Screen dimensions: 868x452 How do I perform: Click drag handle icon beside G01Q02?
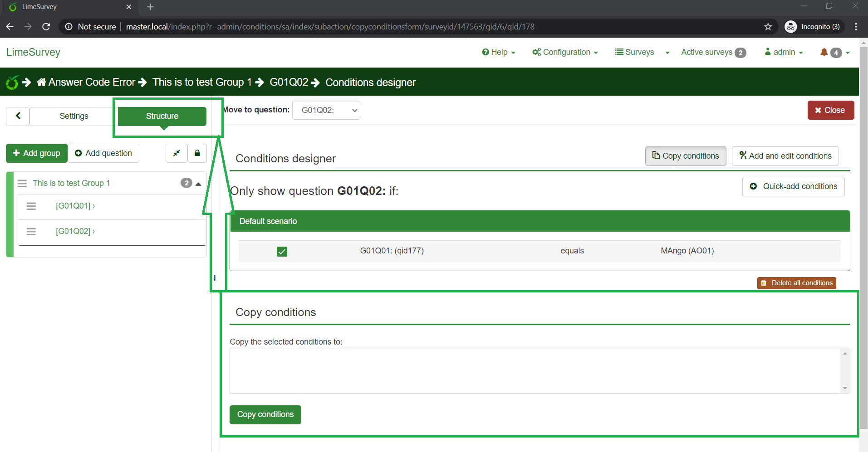(x=31, y=232)
